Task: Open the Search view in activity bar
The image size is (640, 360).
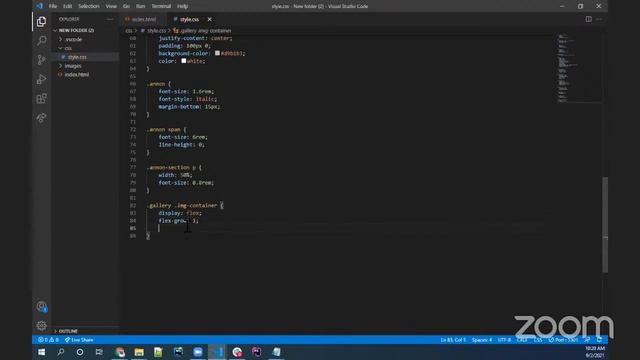Action: click(x=41, y=40)
